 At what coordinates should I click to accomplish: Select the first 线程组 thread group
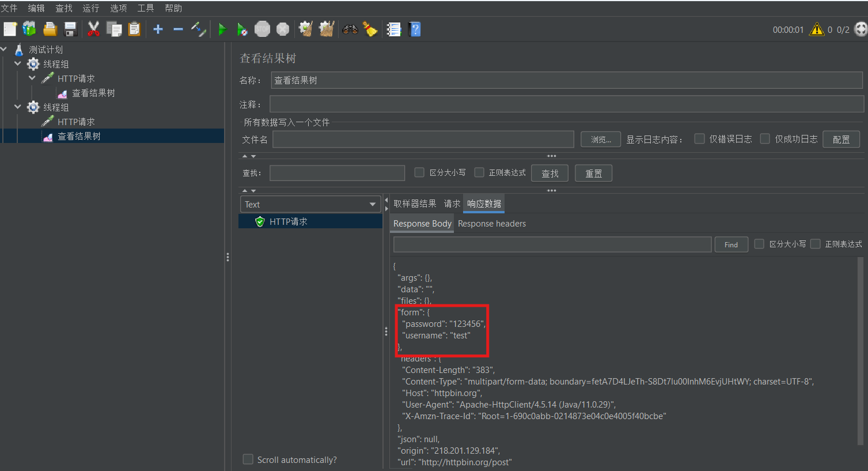(x=56, y=64)
